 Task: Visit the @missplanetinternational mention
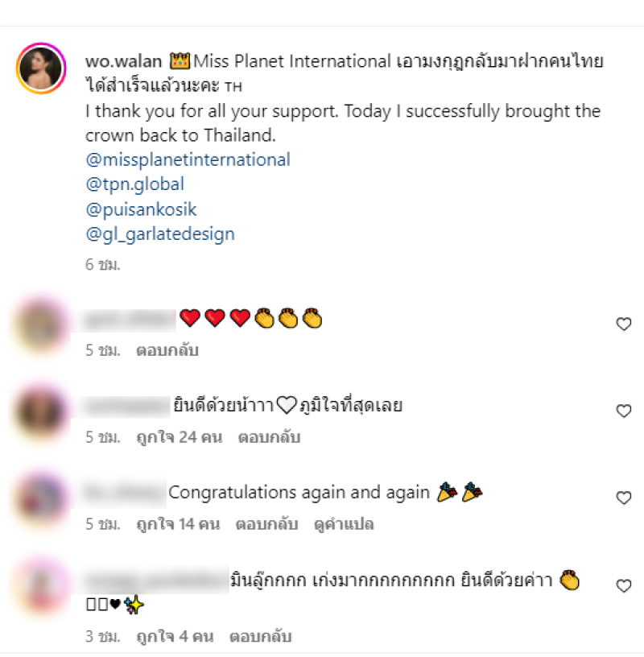click(188, 159)
